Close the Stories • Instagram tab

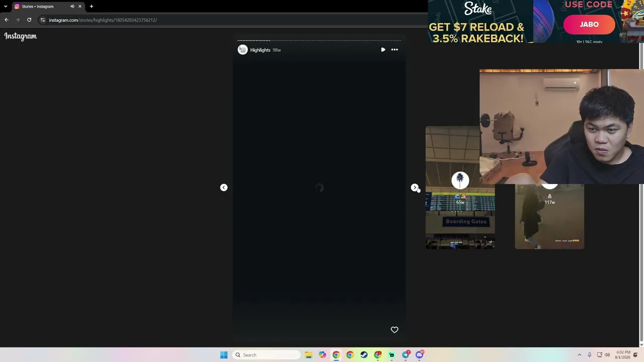coord(79,7)
